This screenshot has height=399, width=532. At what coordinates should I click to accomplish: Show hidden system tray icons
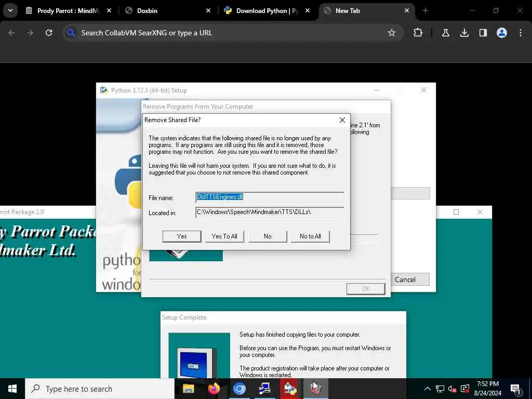[428, 389]
